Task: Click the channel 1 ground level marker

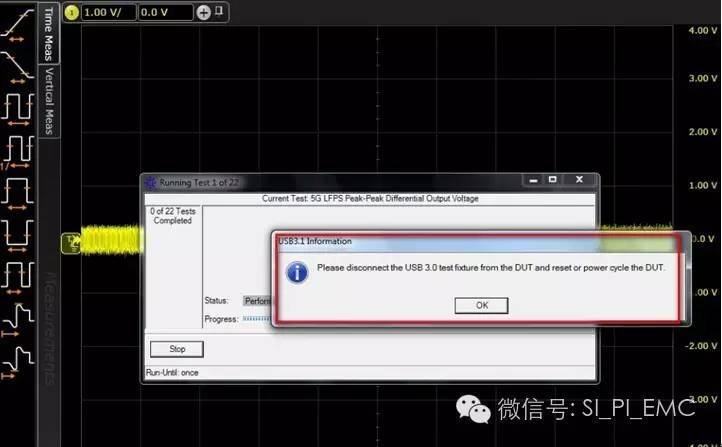Action: pyautogui.click(x=71, y=244)
